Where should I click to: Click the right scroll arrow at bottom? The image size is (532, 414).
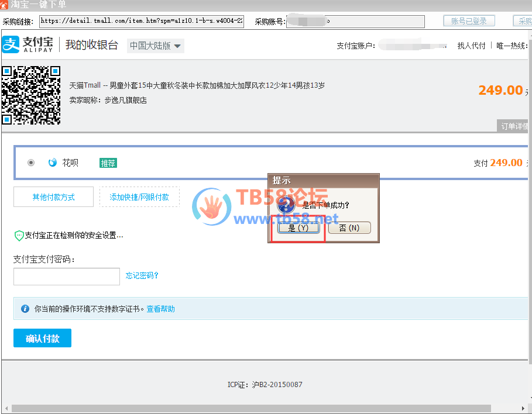[523, 408]
